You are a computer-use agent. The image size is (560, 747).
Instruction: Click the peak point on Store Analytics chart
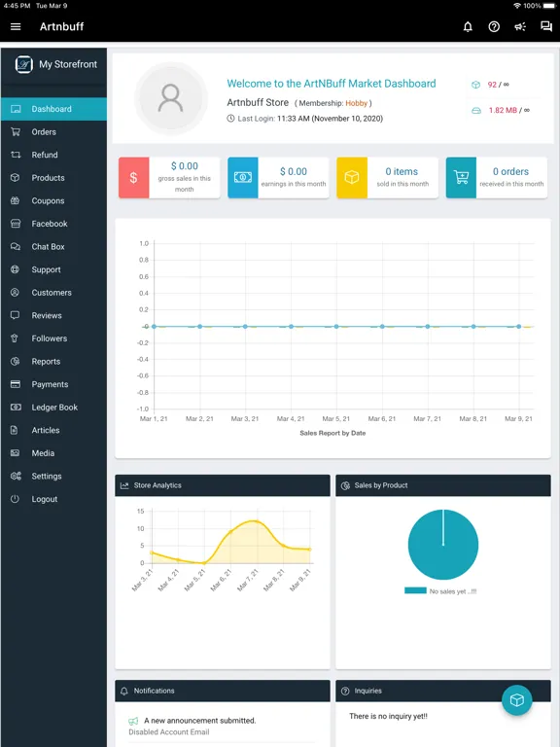pos(257,521)
